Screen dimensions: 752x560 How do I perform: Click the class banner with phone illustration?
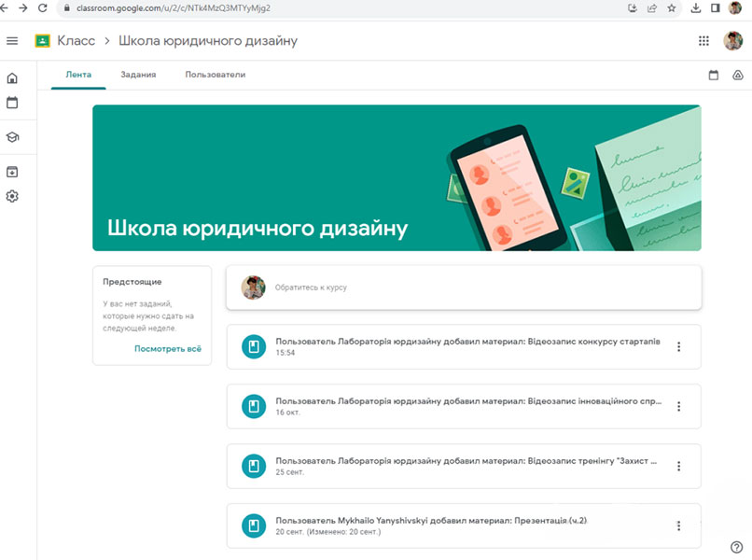coord(397,178)
